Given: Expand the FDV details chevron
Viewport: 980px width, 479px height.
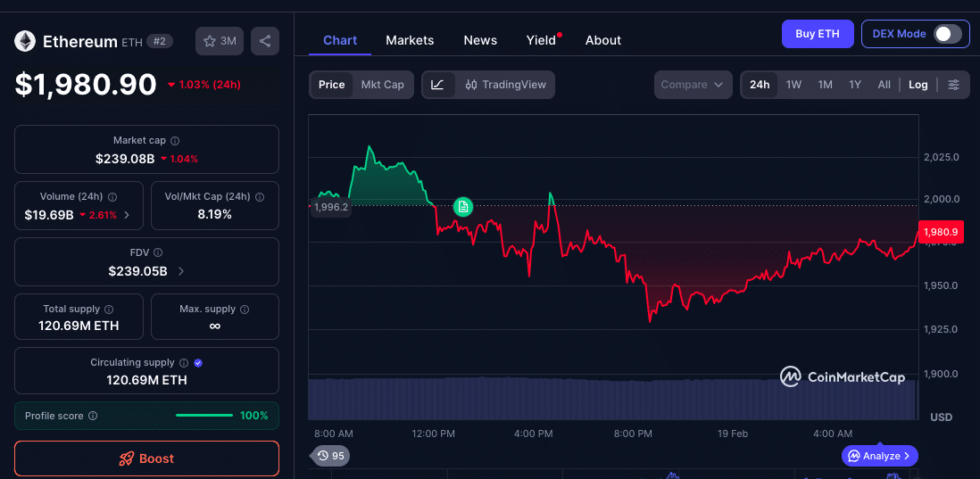Looking at the screenshot, I should [181, 271].
